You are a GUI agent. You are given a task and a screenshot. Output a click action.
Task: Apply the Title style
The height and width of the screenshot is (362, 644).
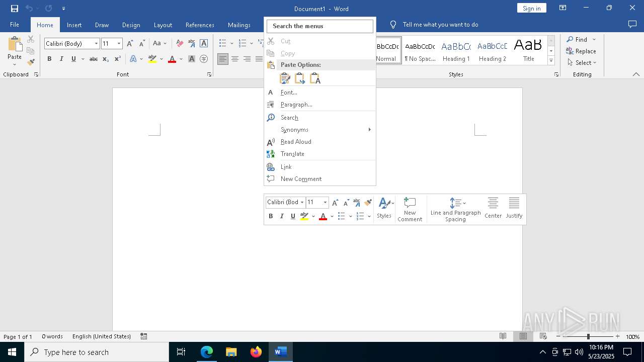pyautogui.click(x=529, y=50)
